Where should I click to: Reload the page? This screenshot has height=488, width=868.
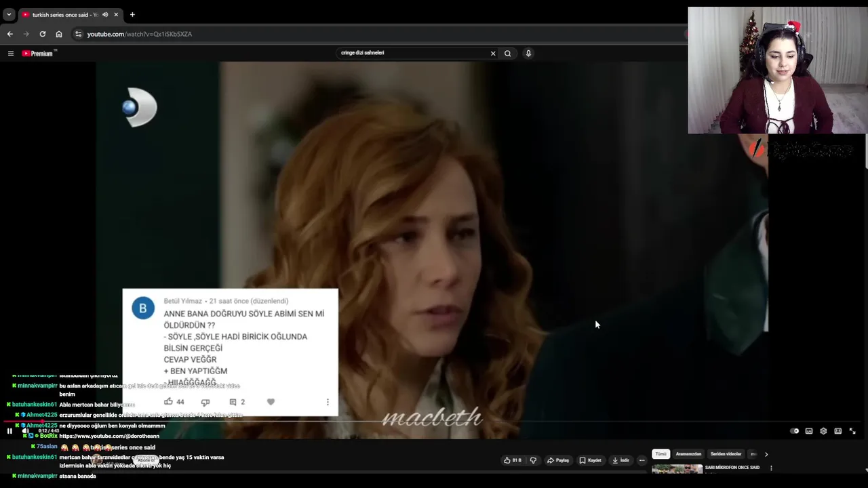[x=43, y=34]
